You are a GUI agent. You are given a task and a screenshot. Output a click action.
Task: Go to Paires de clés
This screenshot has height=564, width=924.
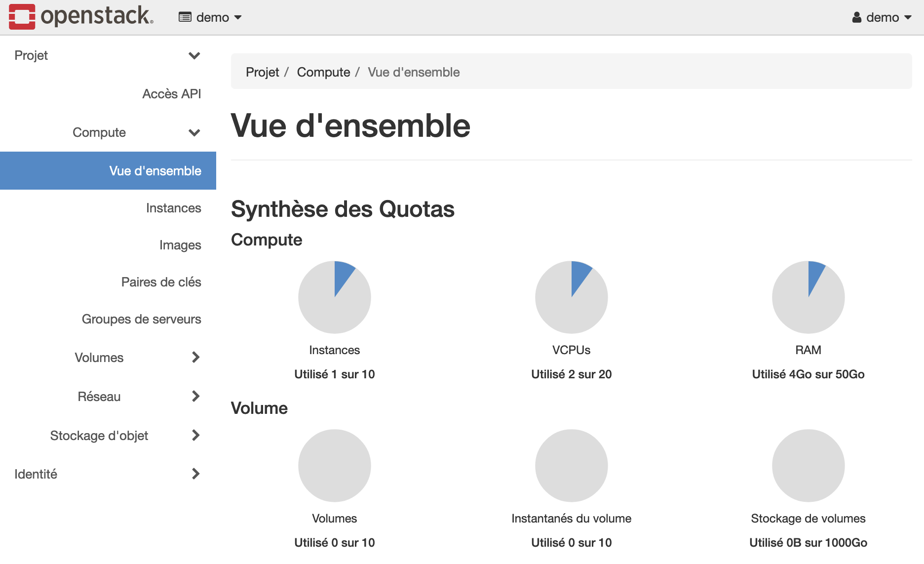(161, 282)
